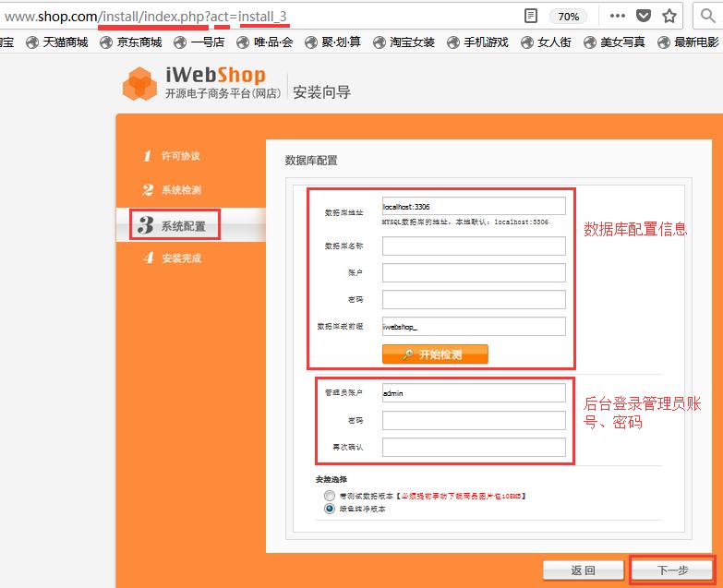723x588 pixels.
Task: Select the clean version radio option
Action: (330, 509)
